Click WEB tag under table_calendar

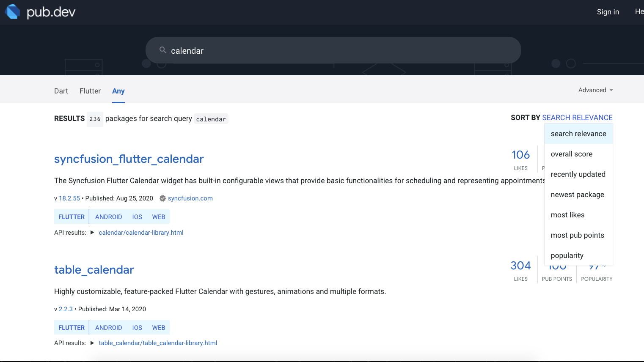click(x=159, y=328)
